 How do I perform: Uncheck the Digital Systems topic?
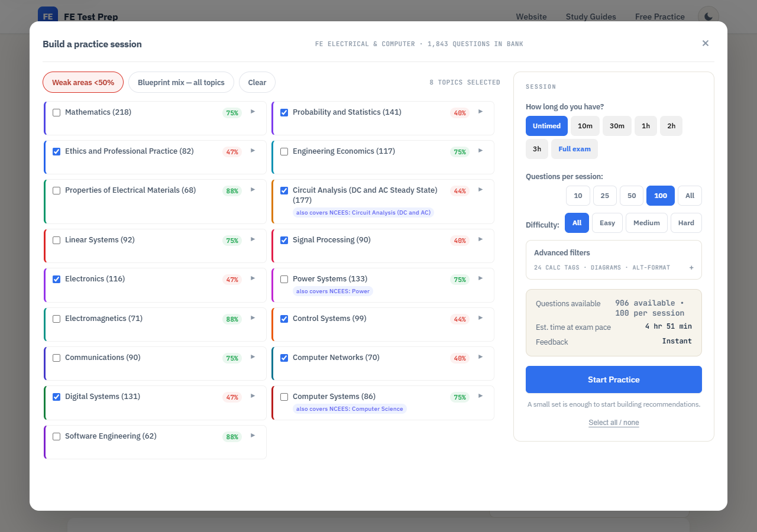[x=57, y=397]
